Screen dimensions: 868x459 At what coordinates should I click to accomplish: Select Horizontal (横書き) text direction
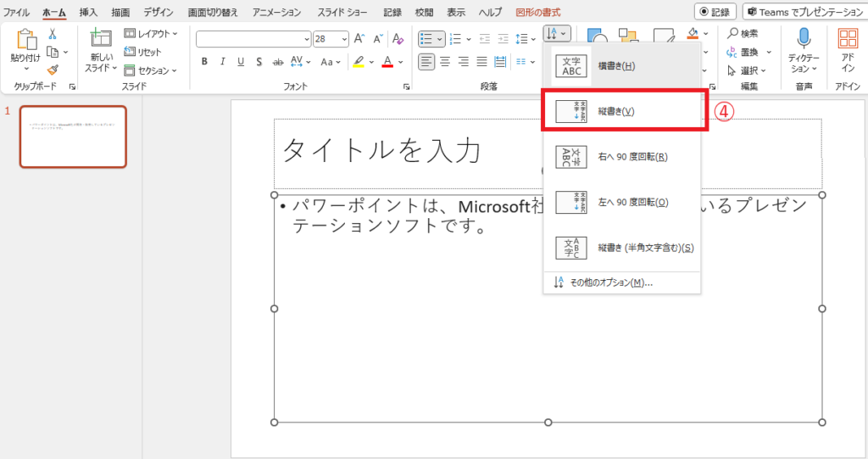coord(622,66)
